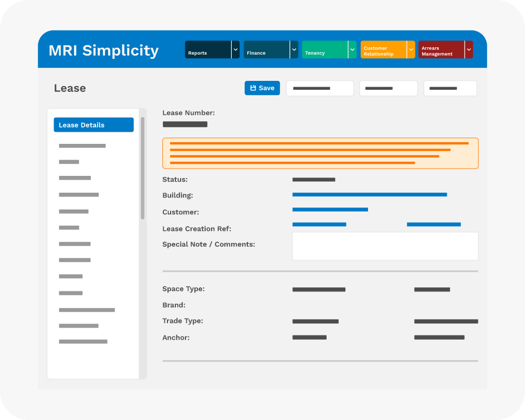Open the Customer link value
The width and height of the screenshot is (525, 420).
330,209
